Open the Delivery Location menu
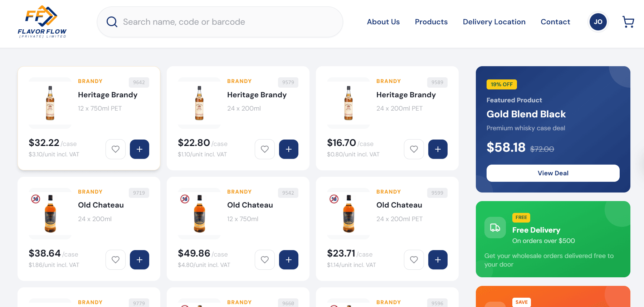The height and width of the screenshot is (307, 644). click(x=494, y=22)
